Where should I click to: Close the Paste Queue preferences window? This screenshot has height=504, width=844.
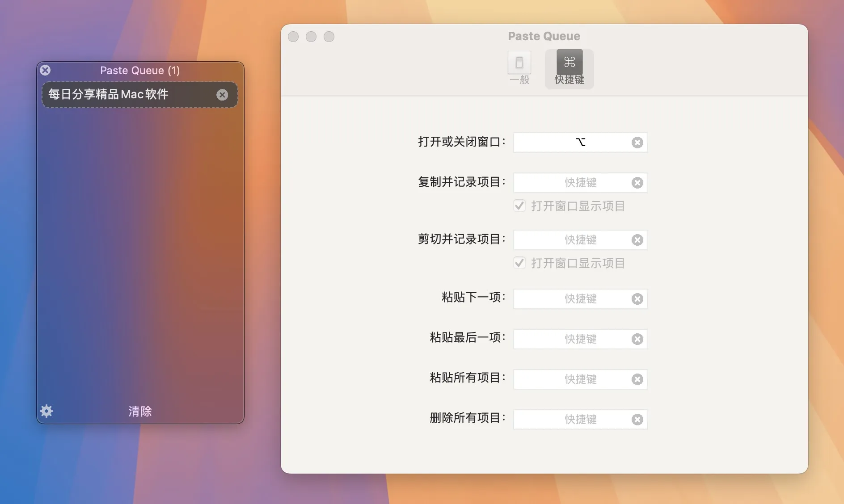[x=293, y=37]
